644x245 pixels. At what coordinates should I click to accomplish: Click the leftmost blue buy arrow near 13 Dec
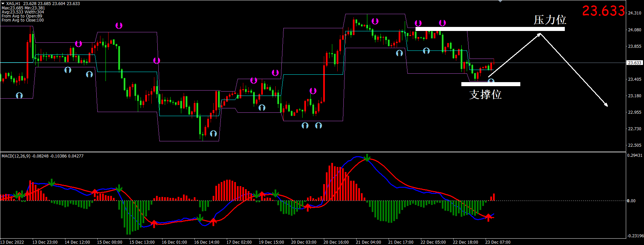click(19, 96)
